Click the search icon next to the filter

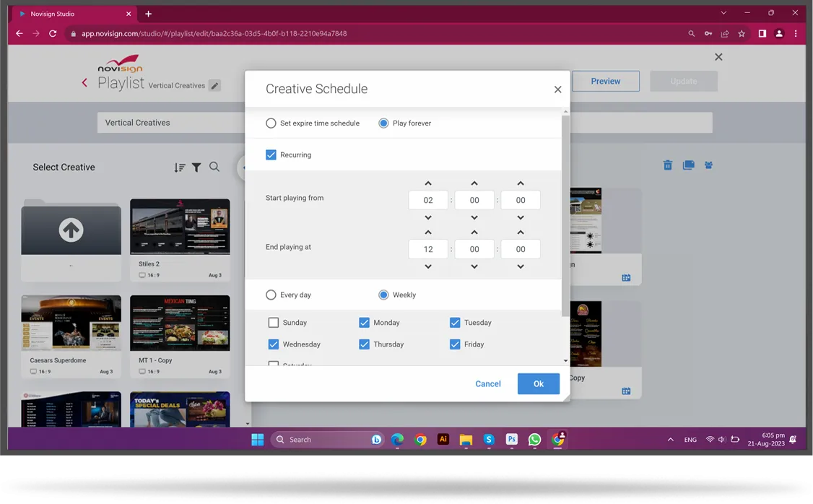[x=214, y=167]
